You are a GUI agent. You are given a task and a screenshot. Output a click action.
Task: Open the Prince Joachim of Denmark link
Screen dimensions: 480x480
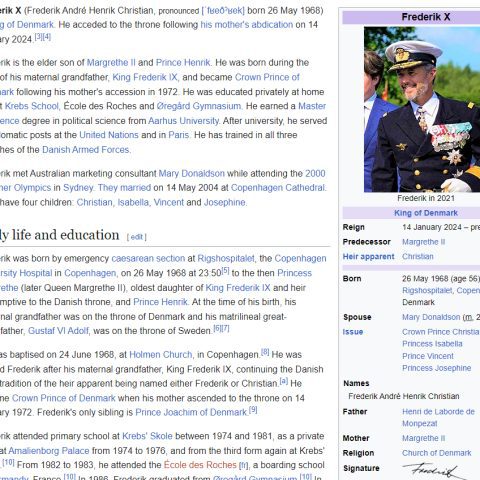191,413
